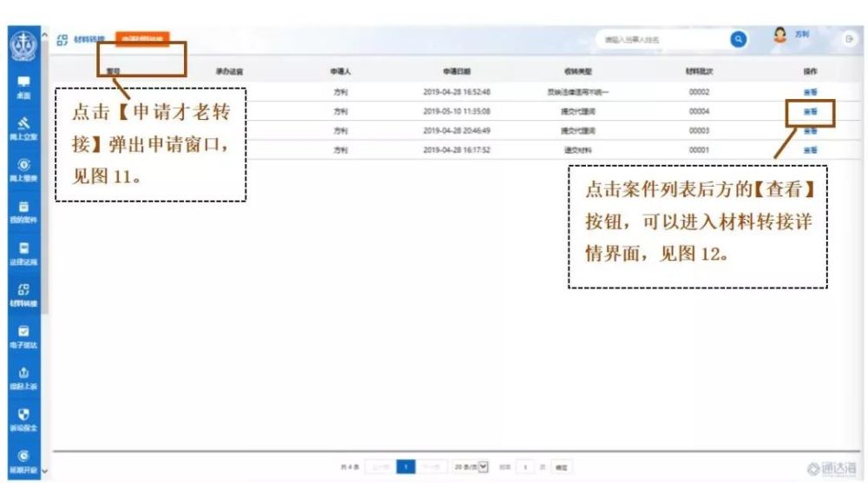Click the next page button

[431, 467]
